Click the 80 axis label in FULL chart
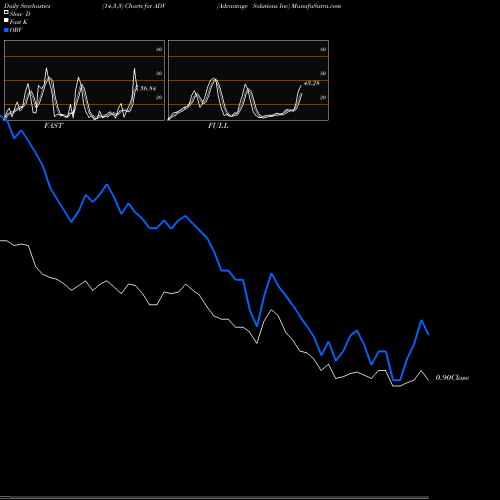The image size is (500, 500). coord(323,49)
